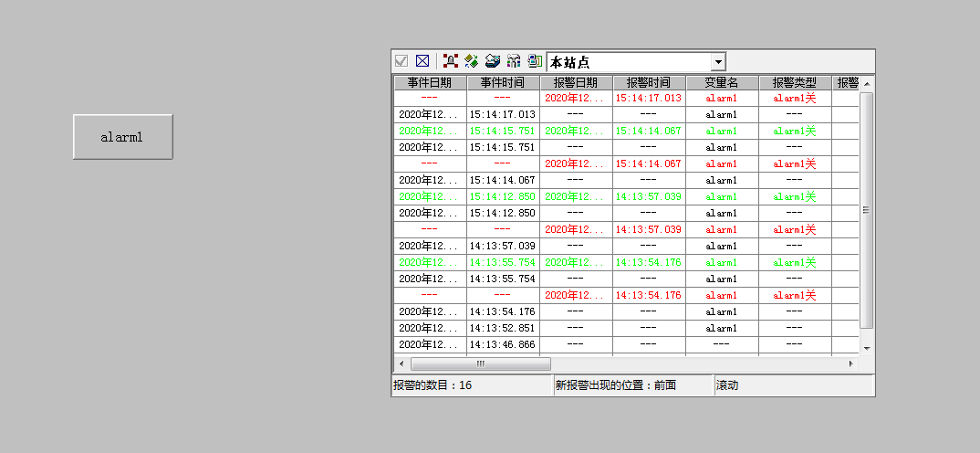Screen dimensions: 980x453
Task: Click the horizontal scrollbar left arrow
Action: pos(401,363)
